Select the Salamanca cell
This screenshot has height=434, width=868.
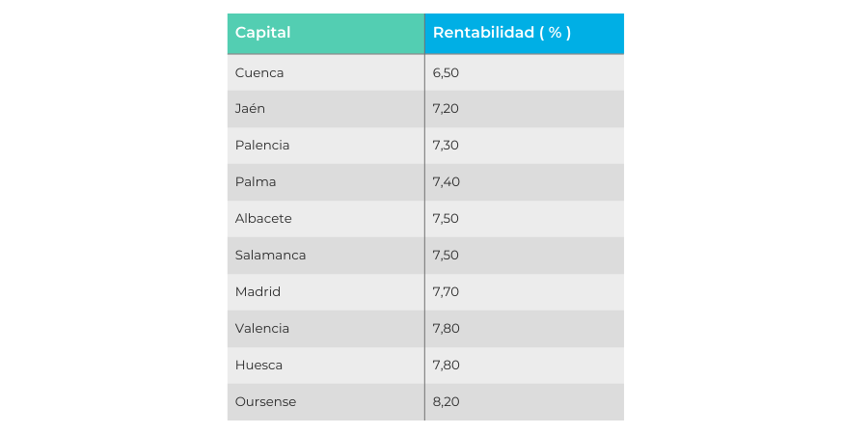click(269, 256)
